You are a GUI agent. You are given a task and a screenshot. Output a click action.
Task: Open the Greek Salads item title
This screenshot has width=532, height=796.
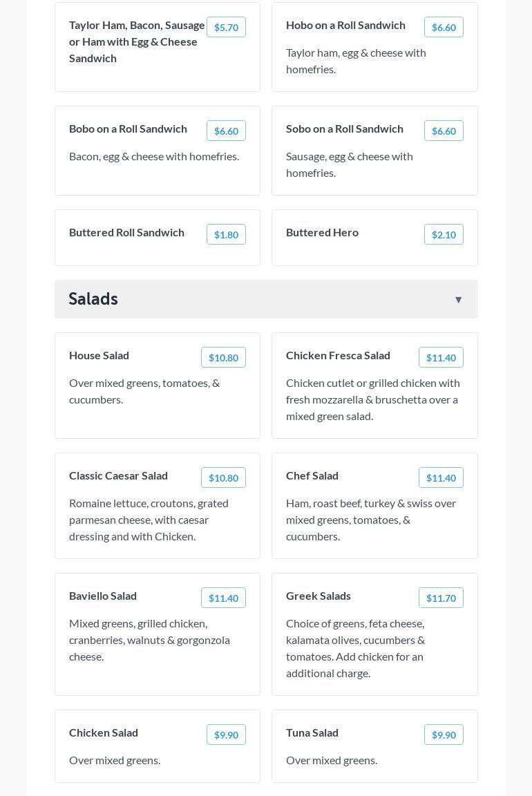(x=319, y=596)
